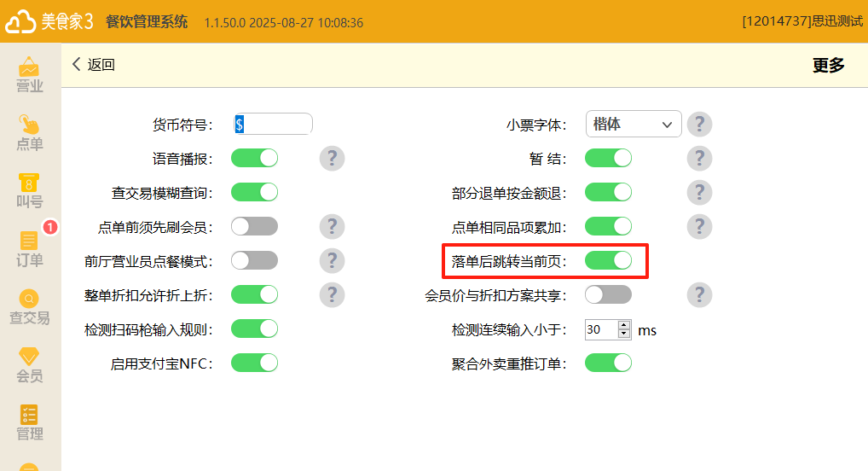Go back using the 返回 button
868x471 pixels.
pyautogui.click(x=93, y=65)
